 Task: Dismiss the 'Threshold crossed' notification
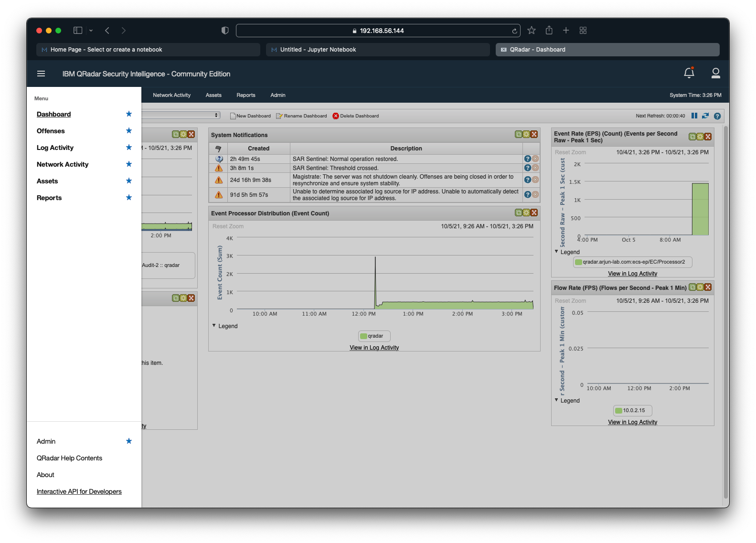point(535,168)
